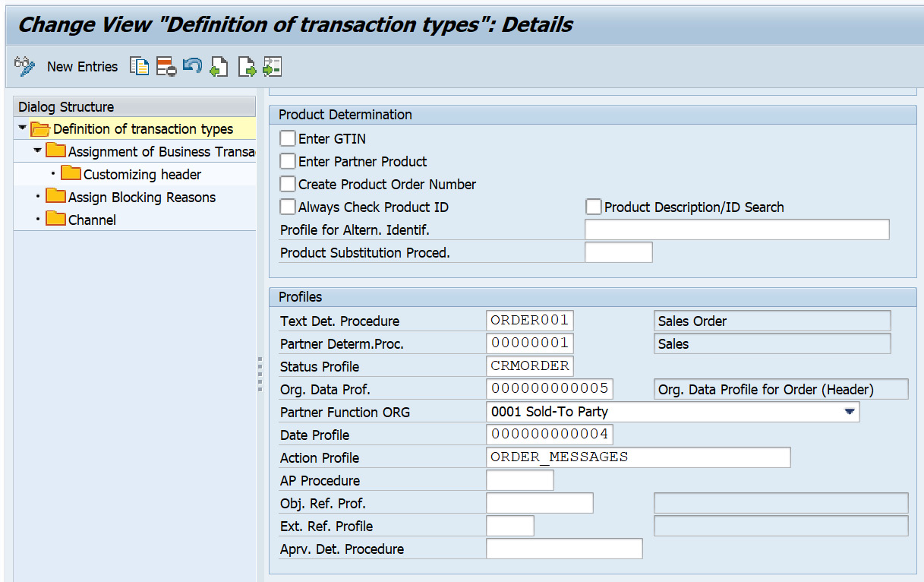Click the Other Entry selection icon
This screenshot has width=924, height=582.
tap(273, 66)
